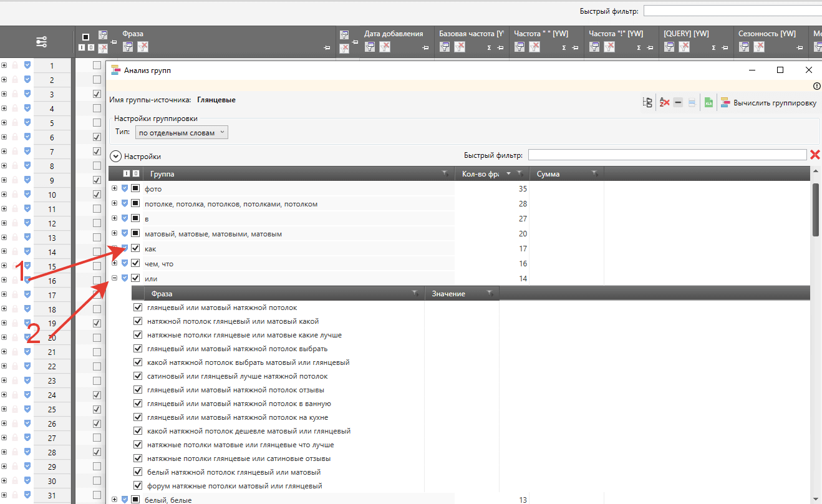Screen dimensions: 822x504
Task: Click Вычислить группировку button
Action: (x=769, y=103)
